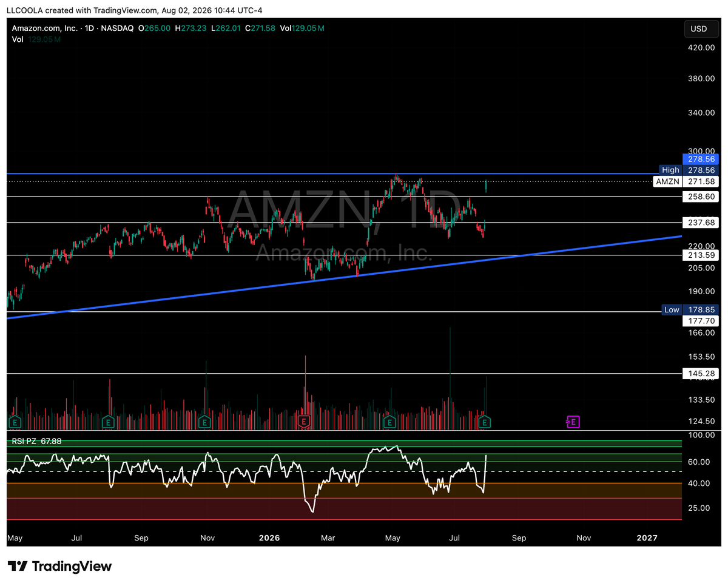Select the white horizontal line at 177.70
The width and height of the screenshot is (728, 586).
point(345,312)
